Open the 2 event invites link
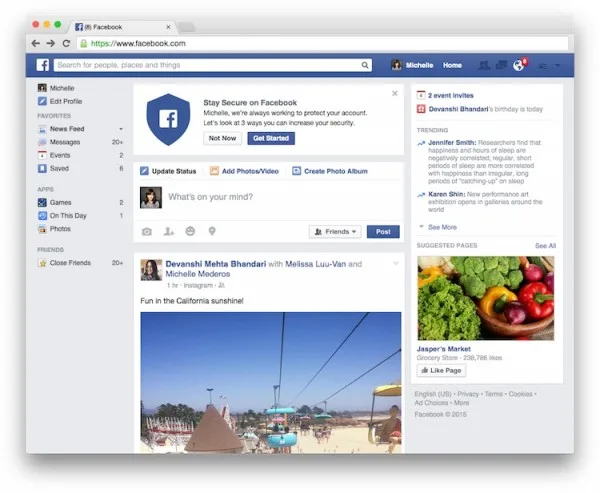This screenshot has height=493, width=600. coord(450,96)
